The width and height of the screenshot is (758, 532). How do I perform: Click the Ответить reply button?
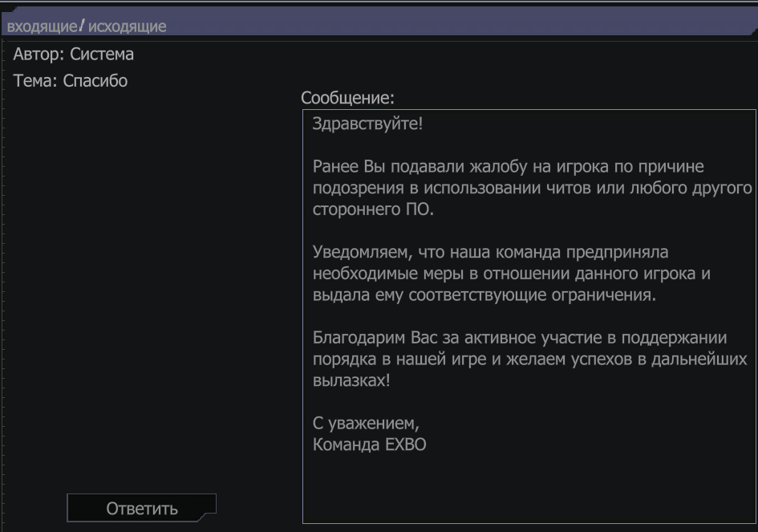pyautogui.click(x=142, y=508)
